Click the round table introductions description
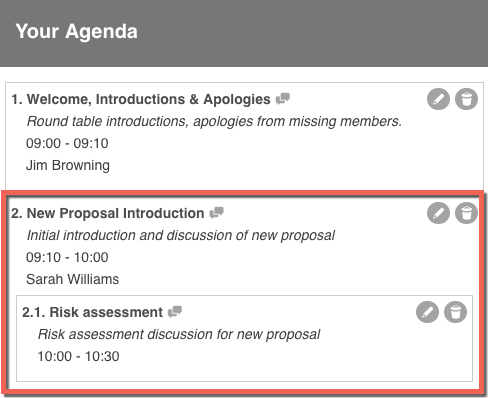Screen dimensions: 488x398 (x=214, y=122)
